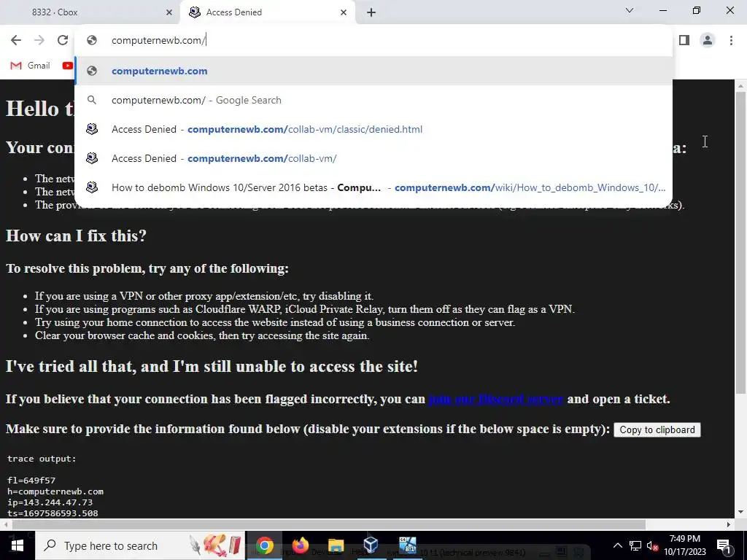This screenshot has width=747, height=560.
Task: Click the scroll down arrow of the page
Action: tap(740, 513)
